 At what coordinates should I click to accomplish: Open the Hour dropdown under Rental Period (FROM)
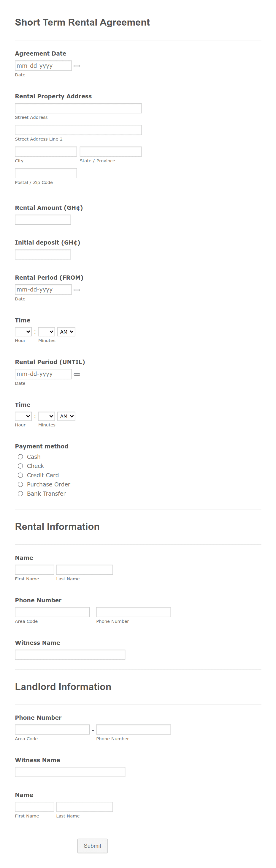tap(23, 332)
